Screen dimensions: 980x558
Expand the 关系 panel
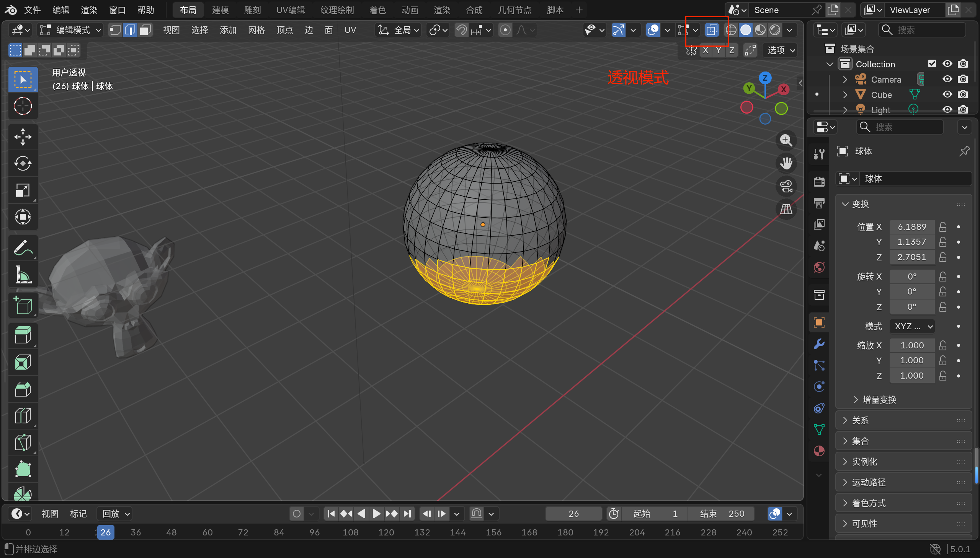(x=860, y=420)
